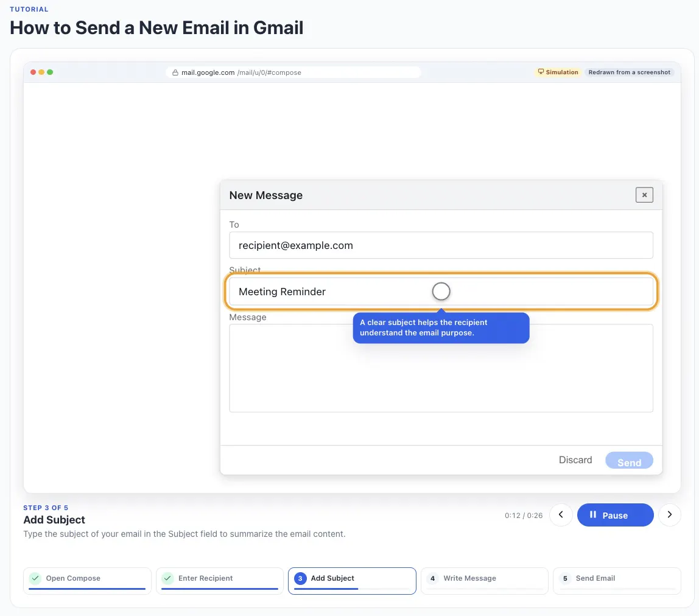The width and height of the screenshot is (699, 616).
Task: Open the Write Message step
Action: [x=485, y=581]
